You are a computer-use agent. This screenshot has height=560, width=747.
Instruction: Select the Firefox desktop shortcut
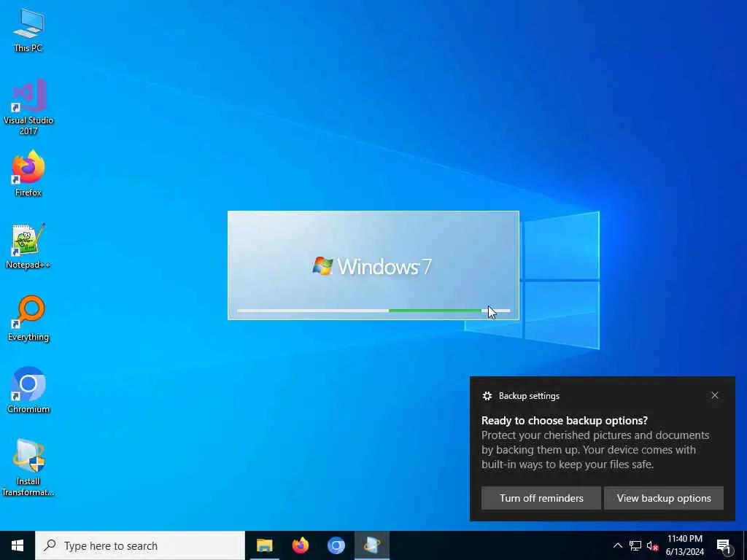tap(28, 174)
